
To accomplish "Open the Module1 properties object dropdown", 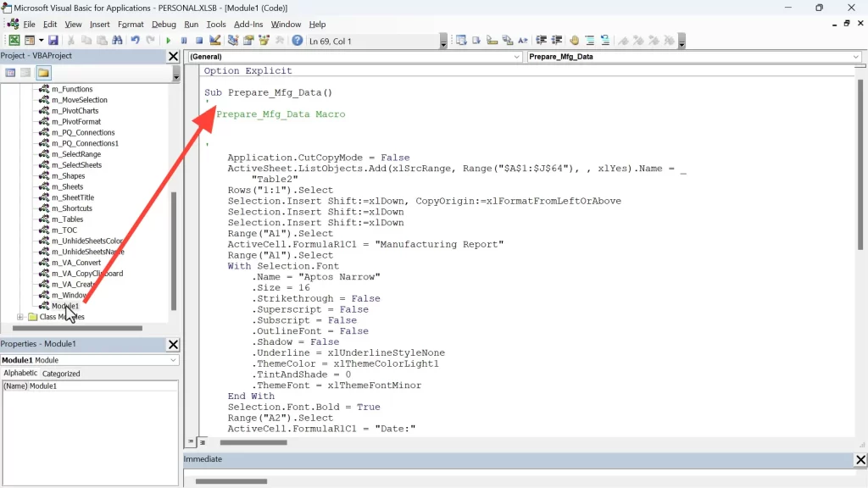I will point(174,360).
